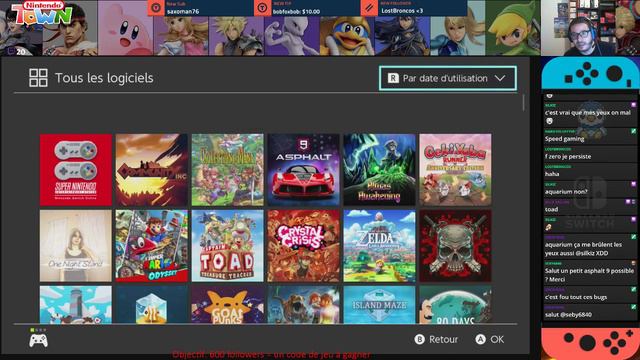The height and width of the screenshot is (360, 640).
Task: Click chat message 'aquarium non?'
Action: (566, 191)
